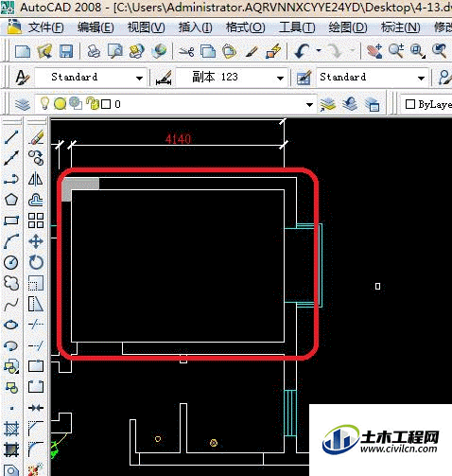The width and height of the screenshot is (452, 476).
Task: Toggle the lock icon for layer 0
Action: point(93,103)
